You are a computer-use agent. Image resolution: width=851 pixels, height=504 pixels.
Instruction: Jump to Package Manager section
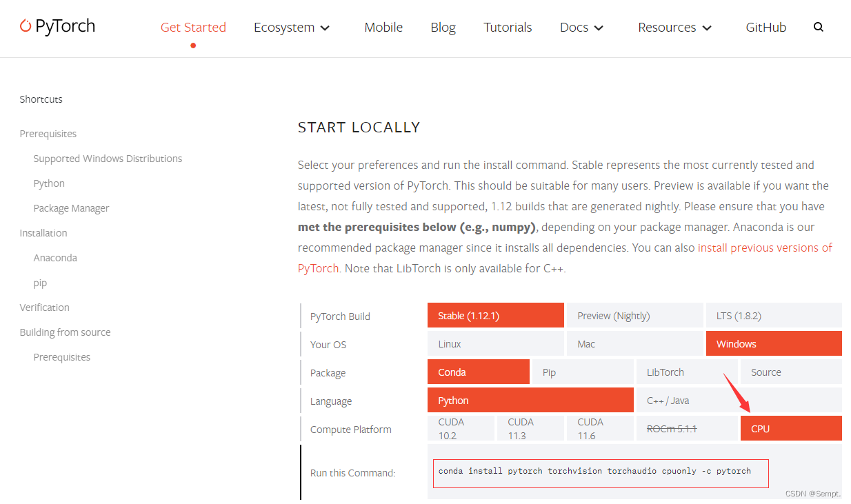pyautogui.click(x=71, y=208)
